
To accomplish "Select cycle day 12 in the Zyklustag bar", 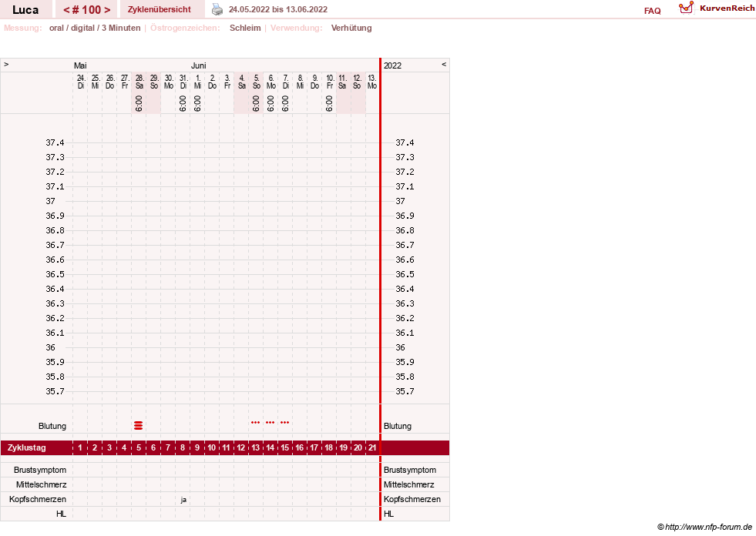I will [x=240, y=447].
